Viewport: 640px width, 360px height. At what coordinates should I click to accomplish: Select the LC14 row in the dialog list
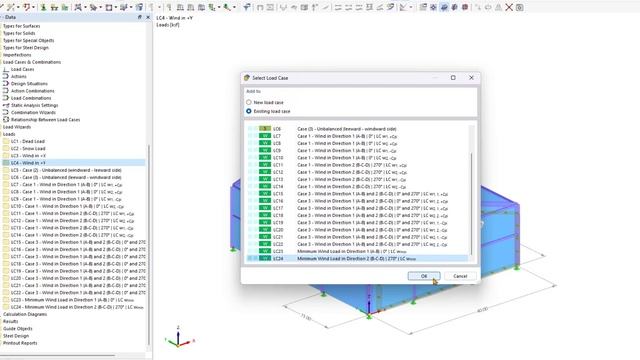tap(358, 187)
